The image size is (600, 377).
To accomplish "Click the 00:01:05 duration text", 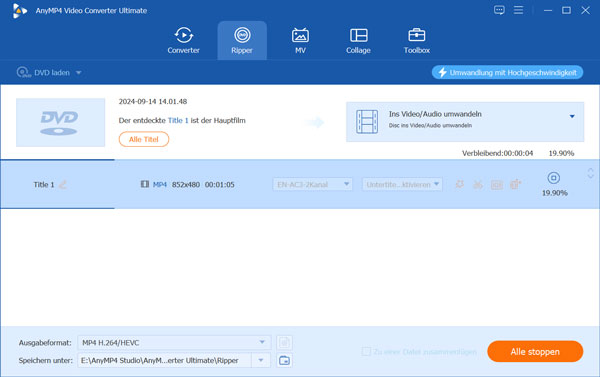I will (x=220, y=184).
